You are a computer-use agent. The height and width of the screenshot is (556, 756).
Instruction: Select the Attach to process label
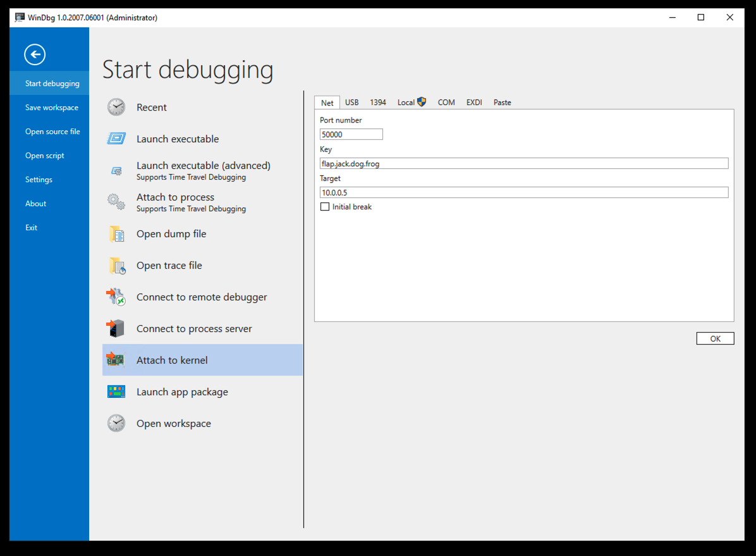pyautogui.click(x=176, y=197)
